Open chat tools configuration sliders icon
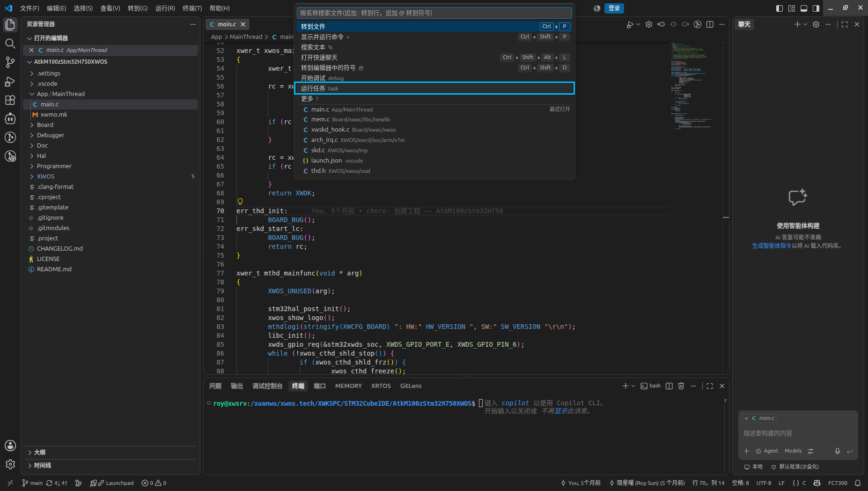This screenshot has width=868, height=491. click(x=810, y=451)
